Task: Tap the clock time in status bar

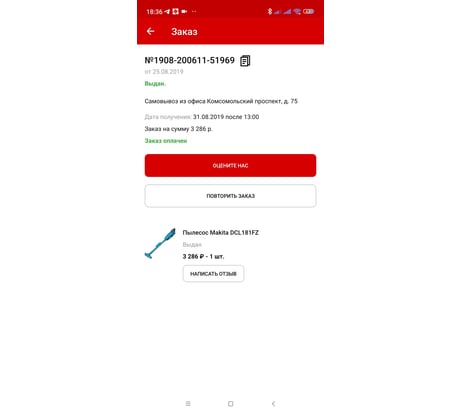Action: (154, 12)
